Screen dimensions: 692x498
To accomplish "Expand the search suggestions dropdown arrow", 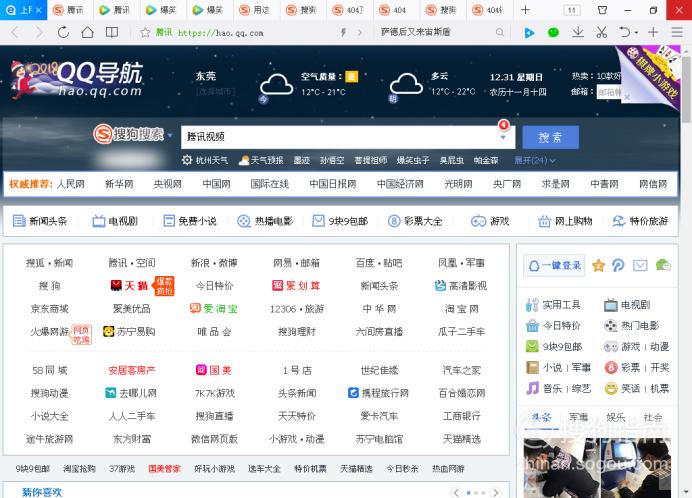I will [503, 137].
